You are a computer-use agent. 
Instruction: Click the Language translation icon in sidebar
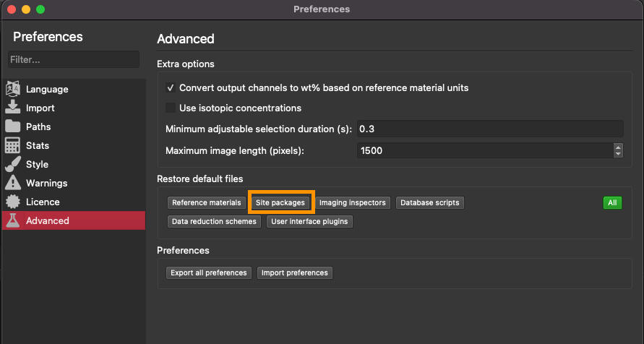[13, 89]
